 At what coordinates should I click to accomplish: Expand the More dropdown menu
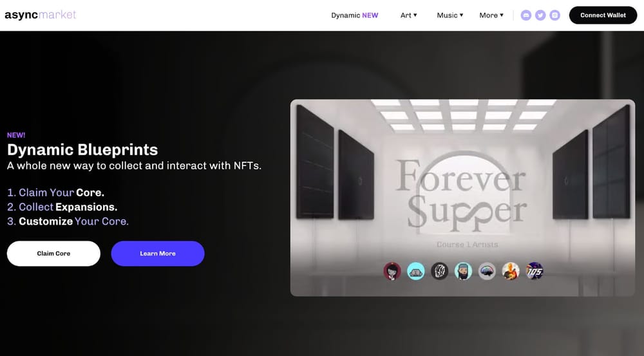[x=491, y=15]
